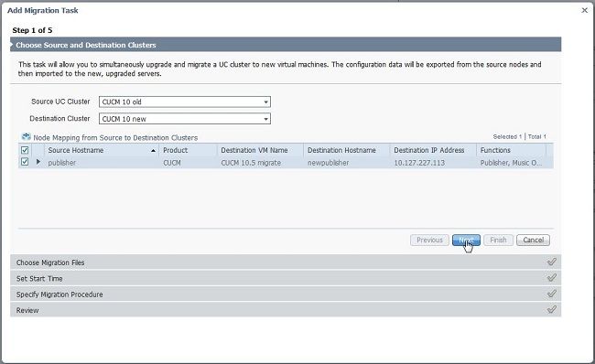Click the checkmark icon on Specify Migration Procedure

tap(552, 294)
